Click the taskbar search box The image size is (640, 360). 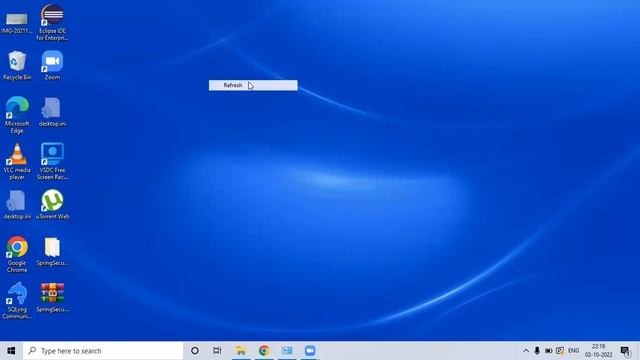(x=103, y=351)
